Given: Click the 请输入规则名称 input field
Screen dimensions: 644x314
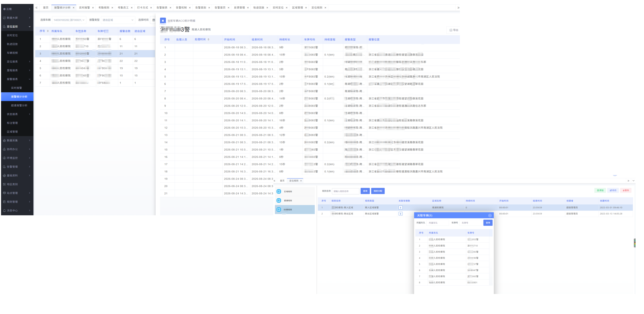Looking at the screenshot, I should [x=345, y=191].
